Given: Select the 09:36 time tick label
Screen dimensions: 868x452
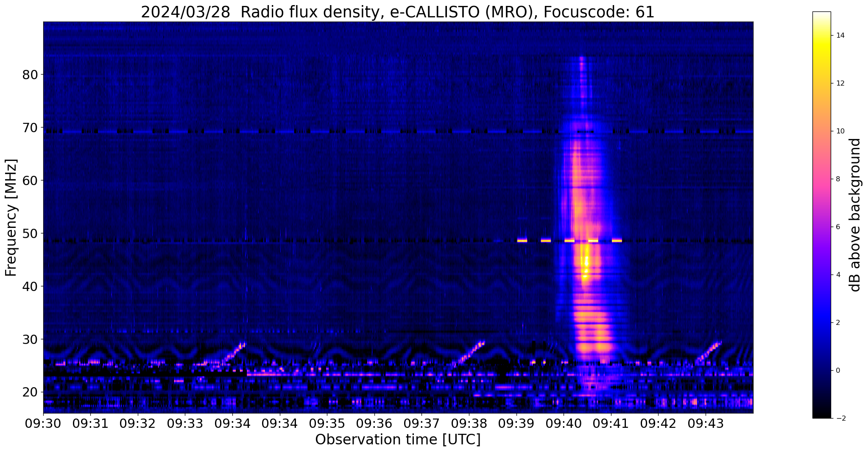Looking at the screenshot, I should [374, 424].
